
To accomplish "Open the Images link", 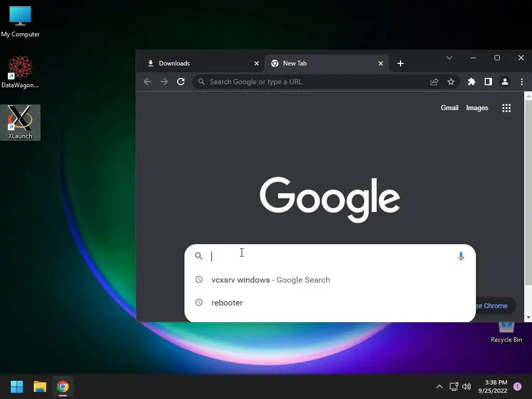I will coord(477,108).
